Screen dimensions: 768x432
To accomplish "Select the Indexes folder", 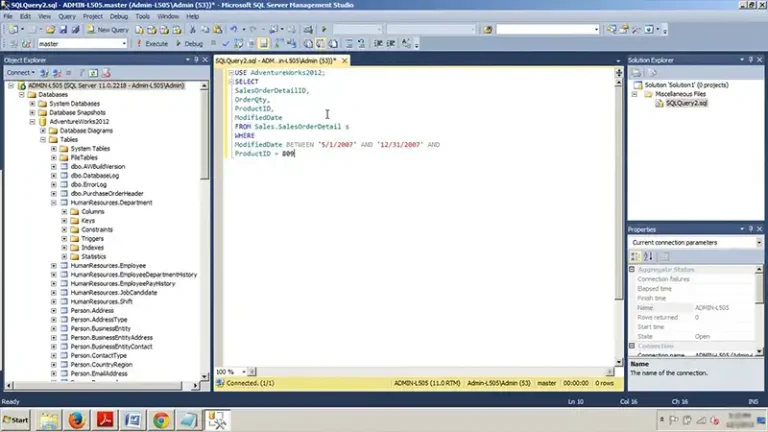I will coord(92,247).
